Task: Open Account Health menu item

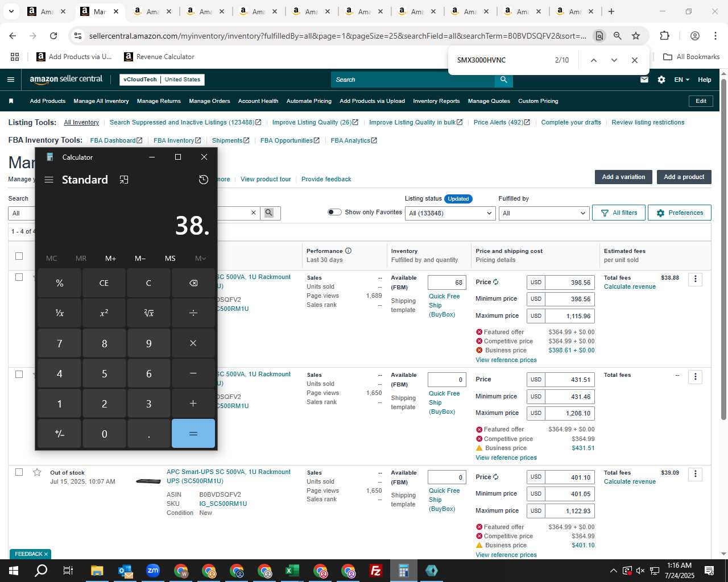Action: [258, 101]
